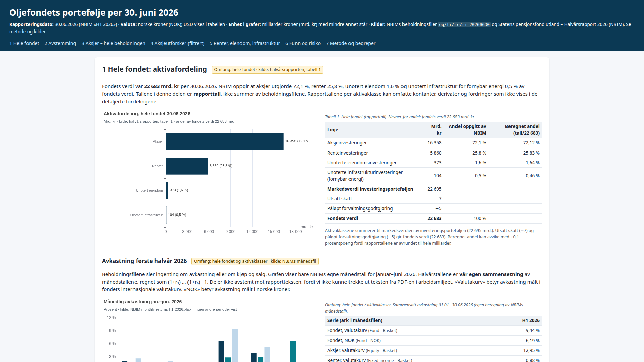Open '4 Aksjeutforsker (filtrert)' link
This screenshot has width=644, height=362.
point(177,43)
